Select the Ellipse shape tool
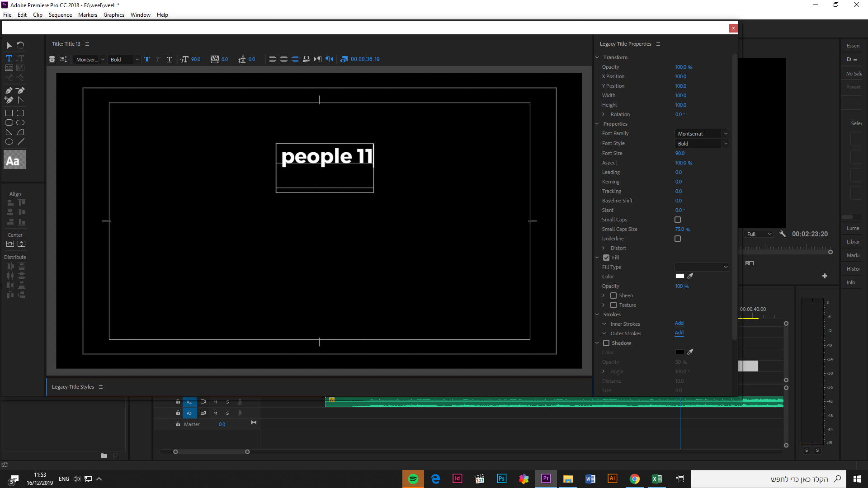The image size is (868, 488). [9, 141]
